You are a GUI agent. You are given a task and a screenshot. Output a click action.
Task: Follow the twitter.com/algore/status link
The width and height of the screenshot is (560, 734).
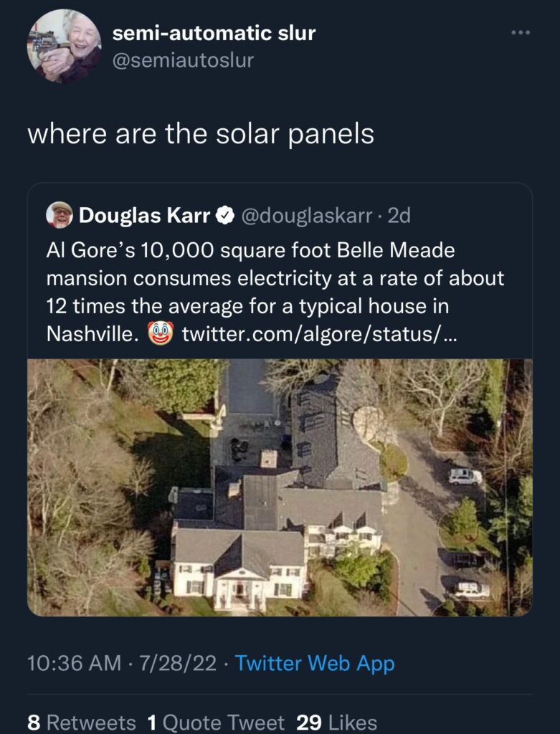(318, 334)
